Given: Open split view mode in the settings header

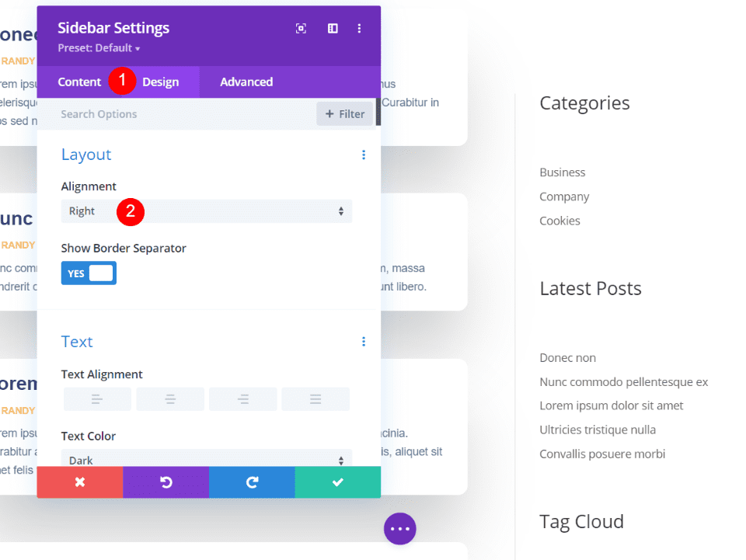Looking at the screenshot, I should point(332,28).
